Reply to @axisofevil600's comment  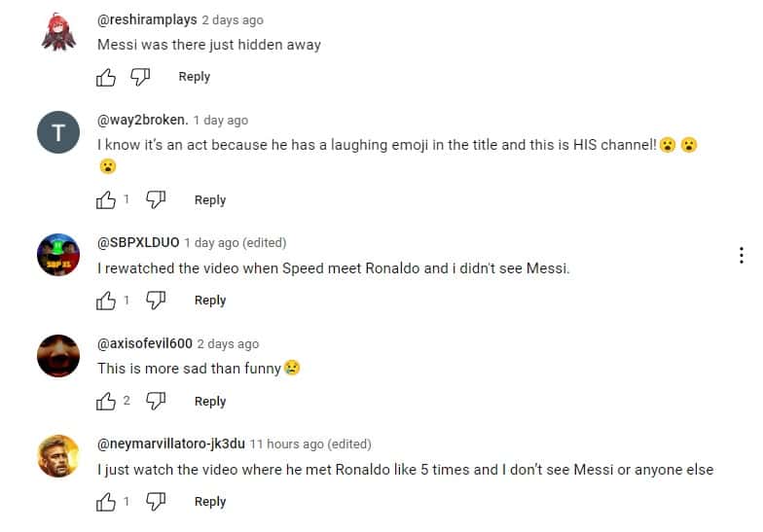click(210, 402)
